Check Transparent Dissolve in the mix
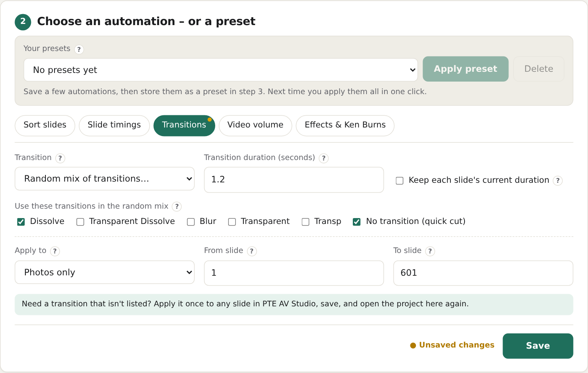 pos(80,222)
